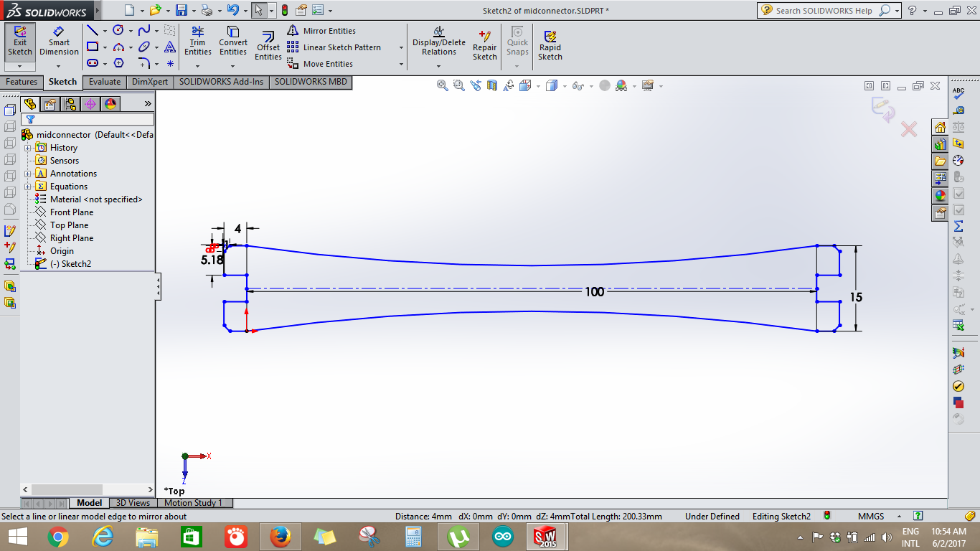The height and width of the screenshot is (551, 980).
Task: Select the Smart Dimension tool
Action: [59, 42]
